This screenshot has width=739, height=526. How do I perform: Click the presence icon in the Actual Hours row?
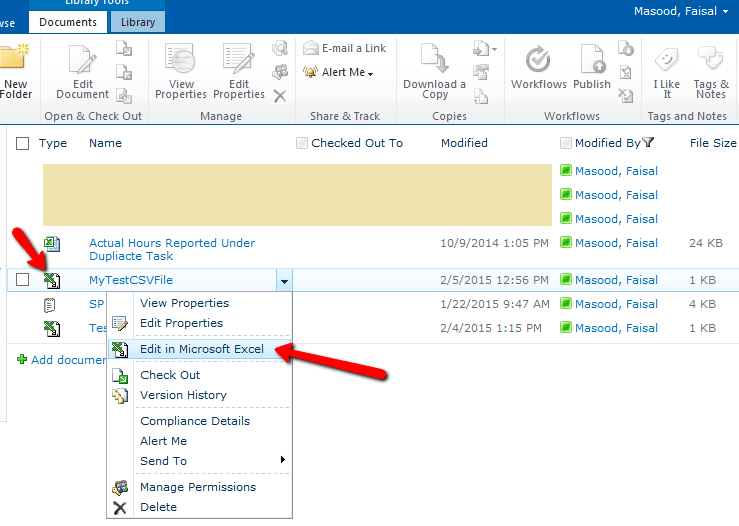(x=566, y=242)
